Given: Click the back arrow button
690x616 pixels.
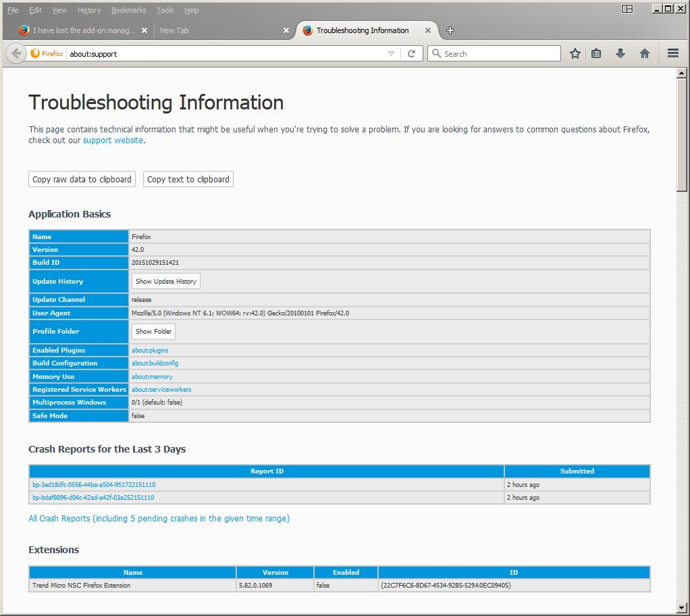Looking at the screenshot, I should pos(16,53).
